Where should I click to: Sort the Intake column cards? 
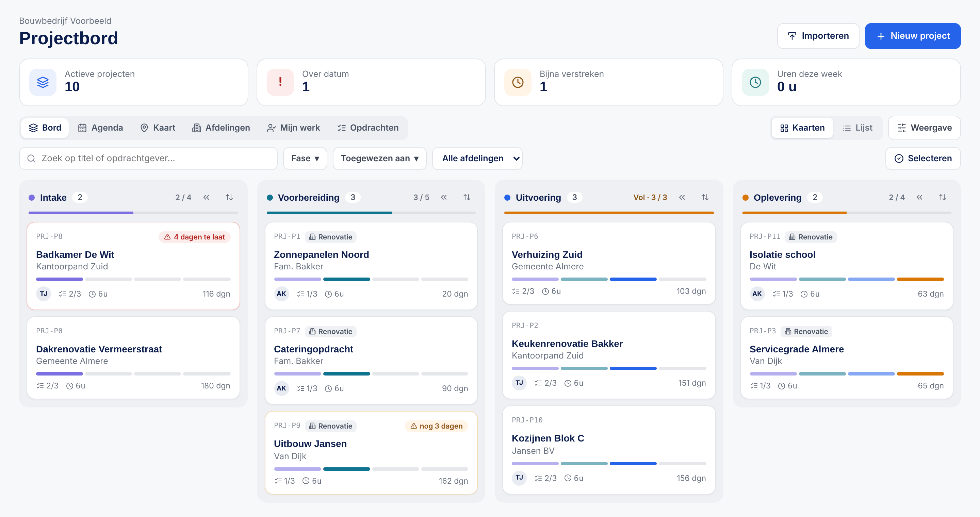tap(229, 197)
